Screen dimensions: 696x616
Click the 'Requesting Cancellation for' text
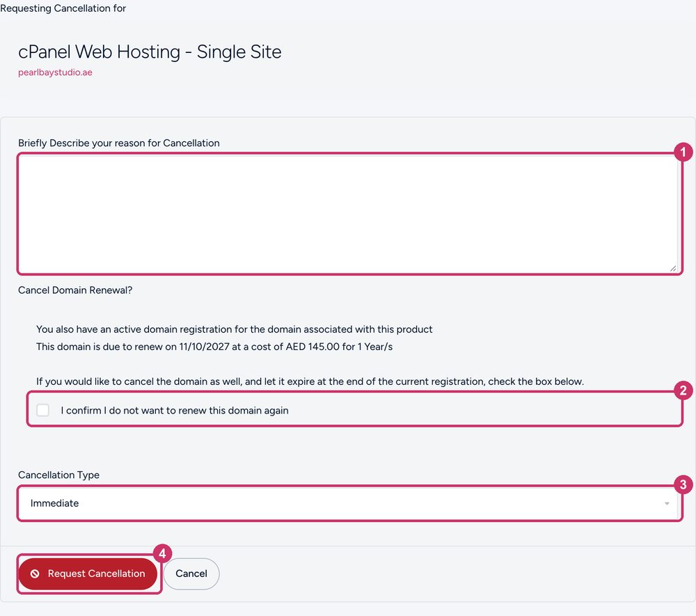tap(63, 8)
